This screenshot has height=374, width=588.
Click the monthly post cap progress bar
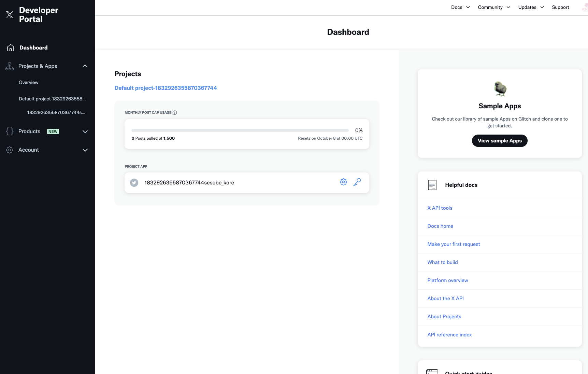click(240, 130)
